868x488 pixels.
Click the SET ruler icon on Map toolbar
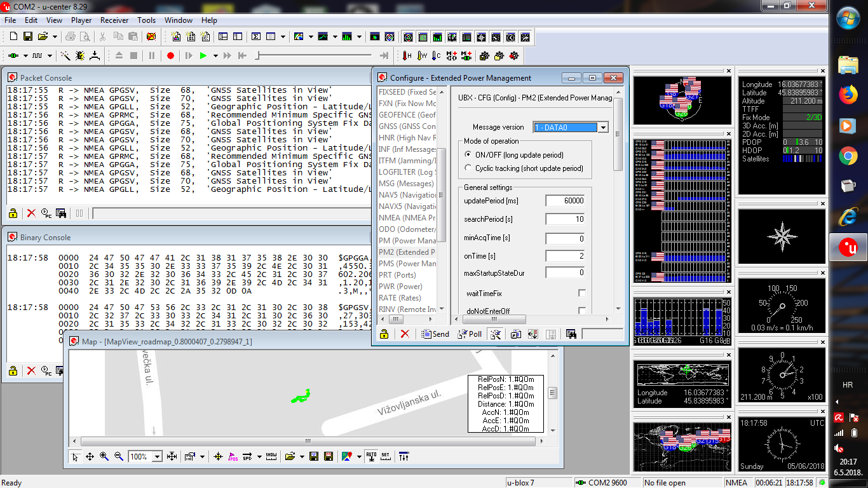[385, 456]
